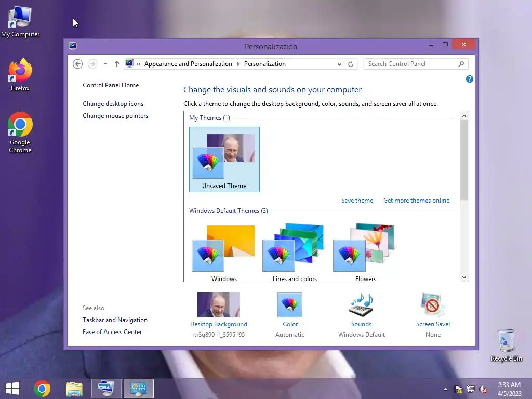
Task: Click the theme list scroll down arrow
Action: pos(464,277)
